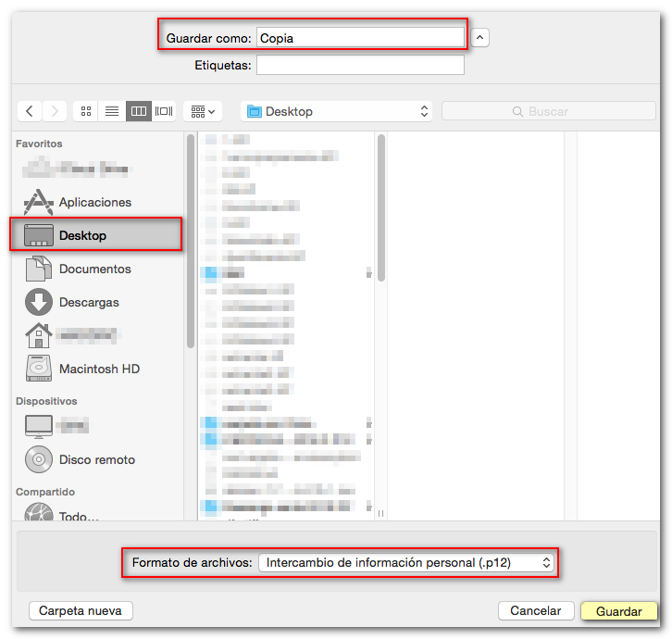672x639 pixels.
Task: Select column view mode
Action: pos(138,111)
